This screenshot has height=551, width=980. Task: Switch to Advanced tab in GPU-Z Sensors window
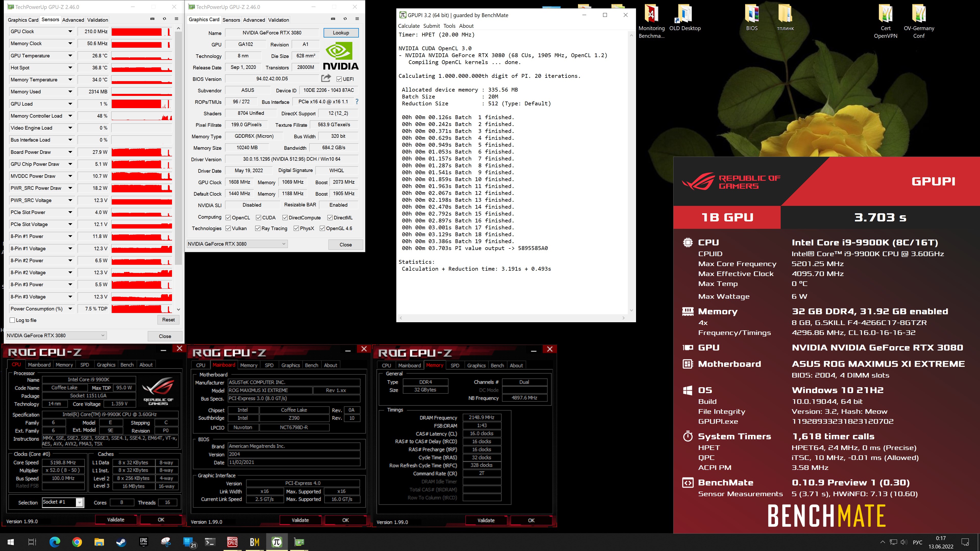(73, 20)
